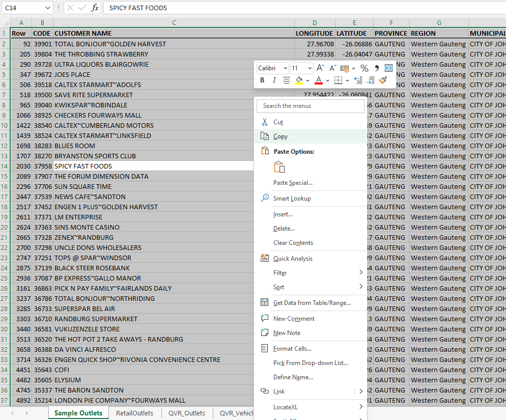Click the yellow fill color button
The height and width of the screenshot is (420, 506).
[x=299, y=80]
